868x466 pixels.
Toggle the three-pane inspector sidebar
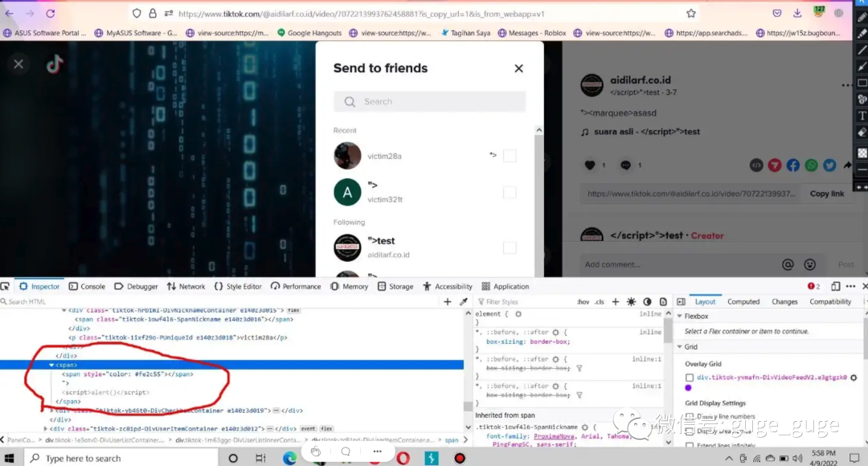(681, 301)
